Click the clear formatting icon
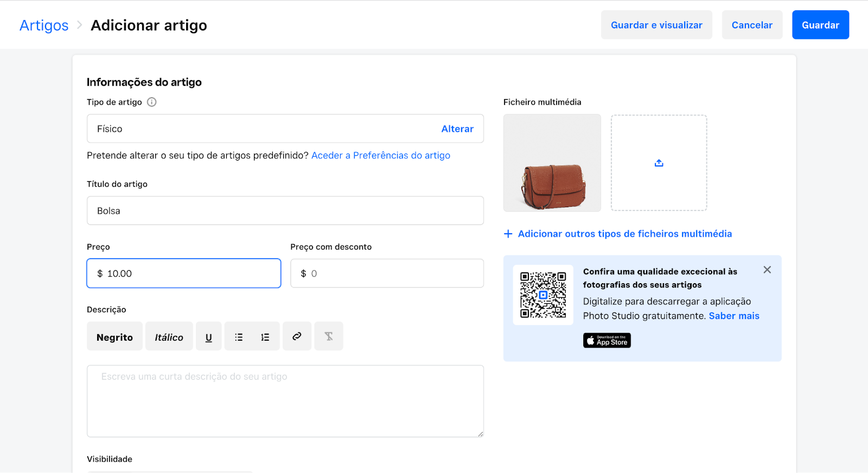 (x=329, y=336)
